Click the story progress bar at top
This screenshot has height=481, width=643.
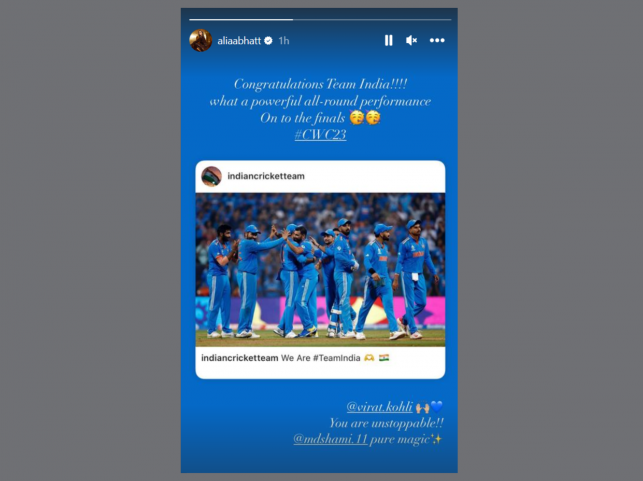[320, 19]
